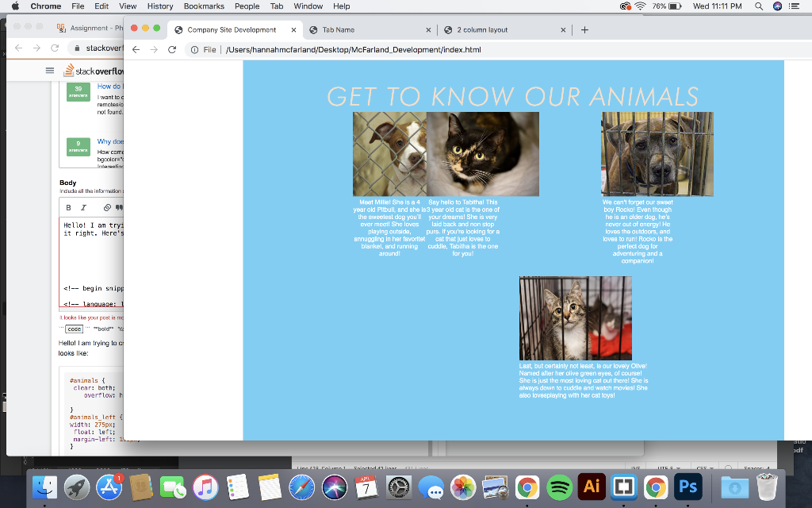Click the Tabitha calico cat photo
812x508 pixels.
point(483,154)
